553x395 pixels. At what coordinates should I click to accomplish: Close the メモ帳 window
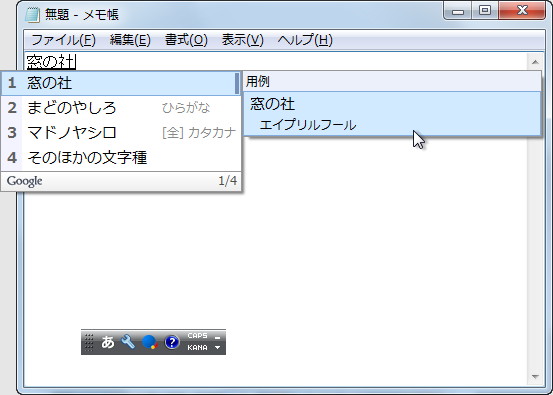click(x=522, y=11)
